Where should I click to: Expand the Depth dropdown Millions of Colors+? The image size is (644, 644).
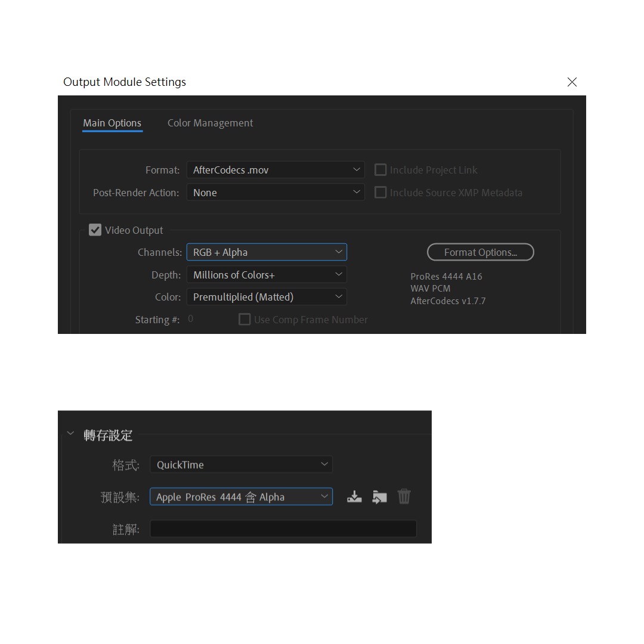(266, 275)
